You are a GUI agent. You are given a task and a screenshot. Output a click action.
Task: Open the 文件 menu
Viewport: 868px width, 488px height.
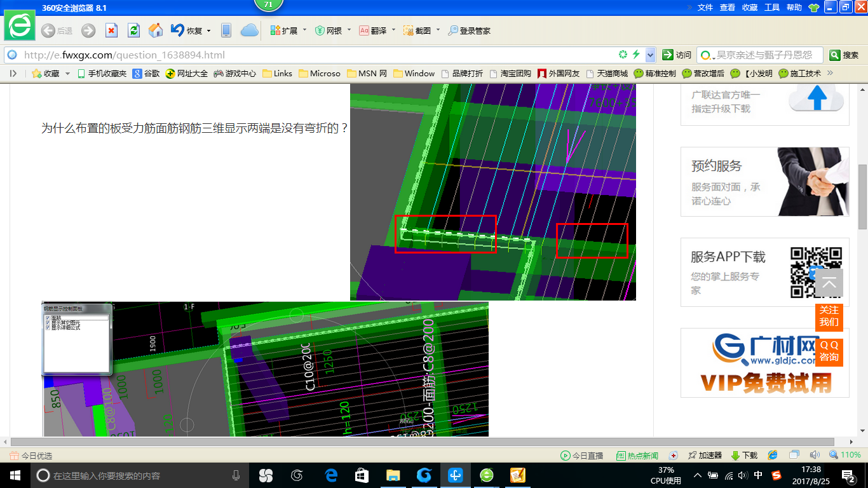click(x=705, y=8)
